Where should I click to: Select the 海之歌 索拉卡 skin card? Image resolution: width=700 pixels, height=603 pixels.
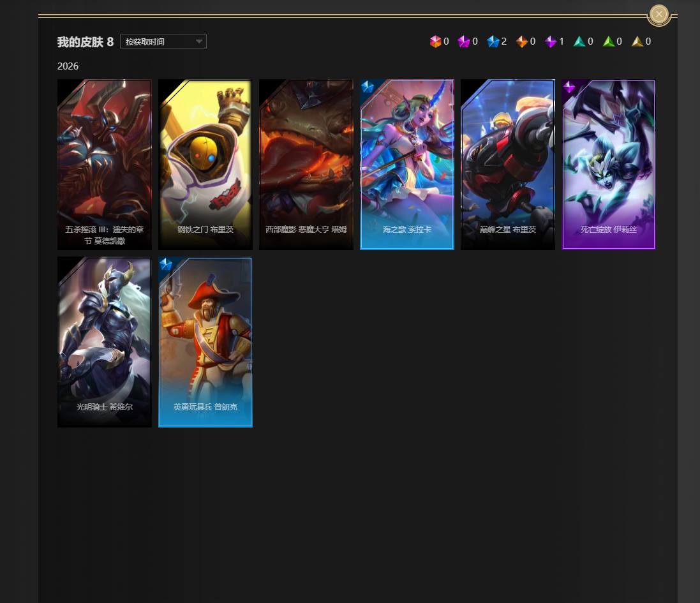point(407,164)
